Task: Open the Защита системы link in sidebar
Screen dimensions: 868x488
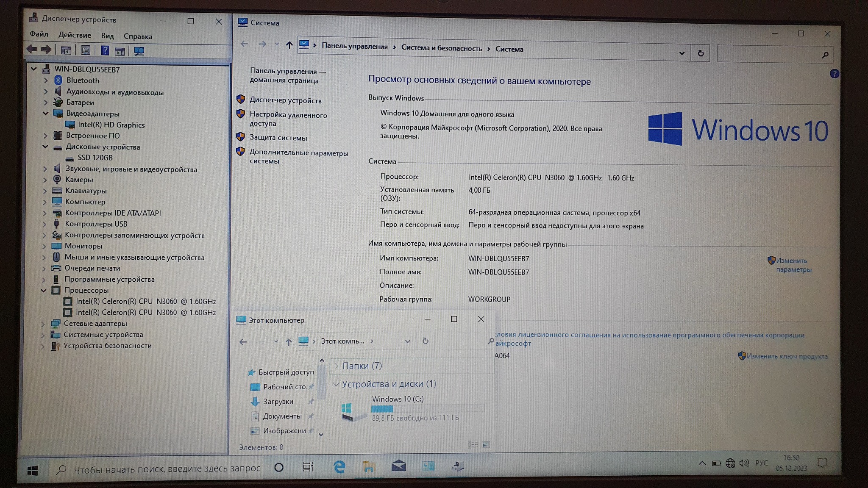Action: pos(278,138)
